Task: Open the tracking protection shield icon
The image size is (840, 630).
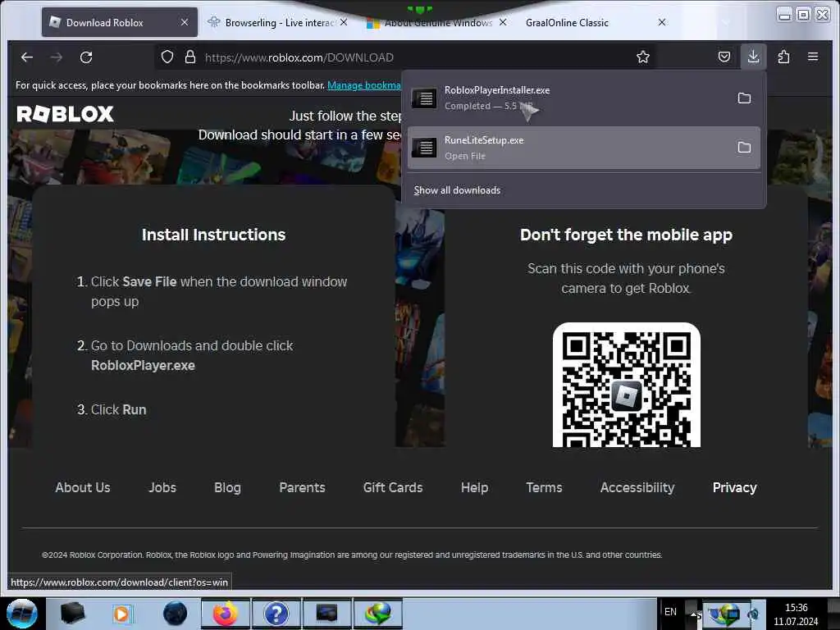Action: pos(167,57)
